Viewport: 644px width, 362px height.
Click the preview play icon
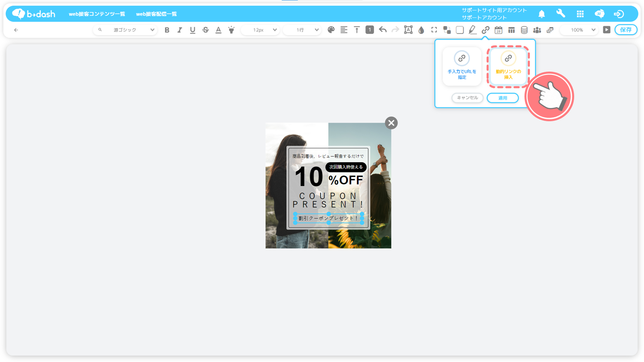tap(607, 30)
